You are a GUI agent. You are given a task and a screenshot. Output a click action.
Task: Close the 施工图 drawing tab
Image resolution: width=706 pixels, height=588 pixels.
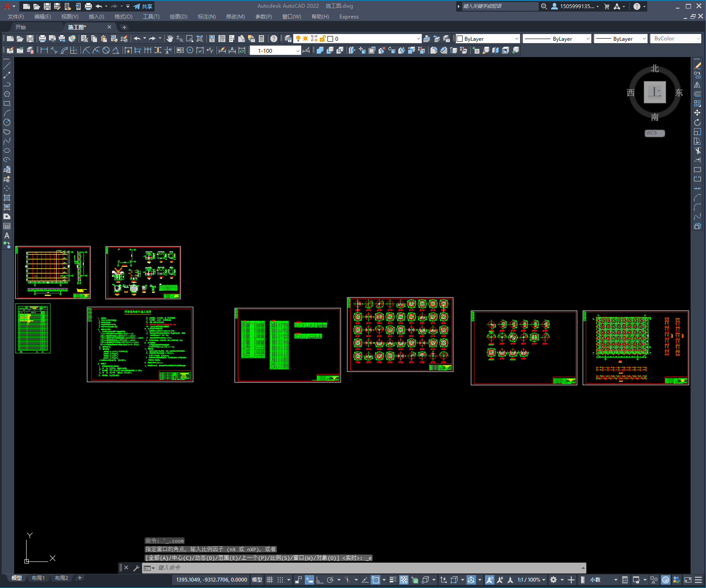click(x=109, y=27)
